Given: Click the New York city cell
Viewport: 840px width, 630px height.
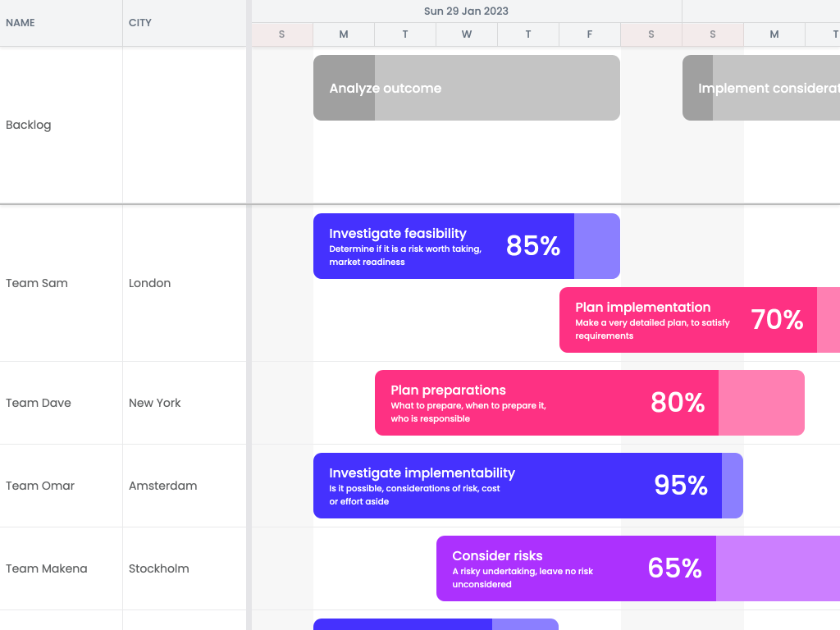Looking at the screenshot, I should tap(185, 403).
